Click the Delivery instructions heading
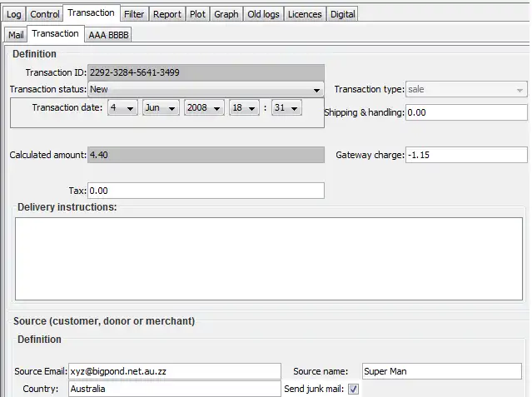The image size is (532, 397). click(67, 207)
